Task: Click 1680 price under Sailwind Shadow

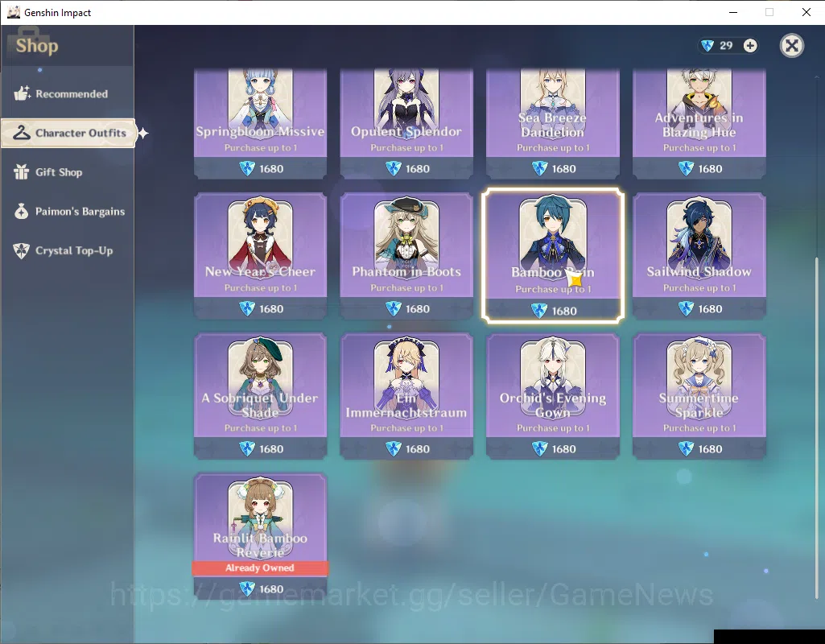Action: click(710, 309)
